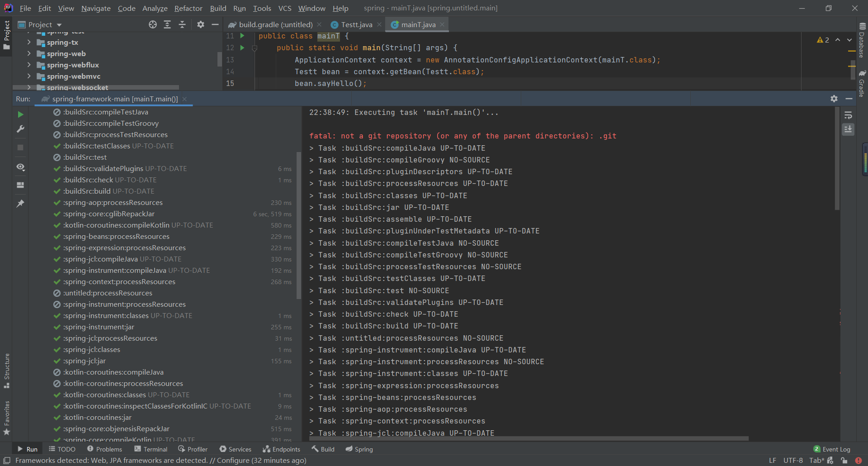Click Expand All icon in Project toolbar
This screenshot has width=868, height=466.
pos(167,24)
